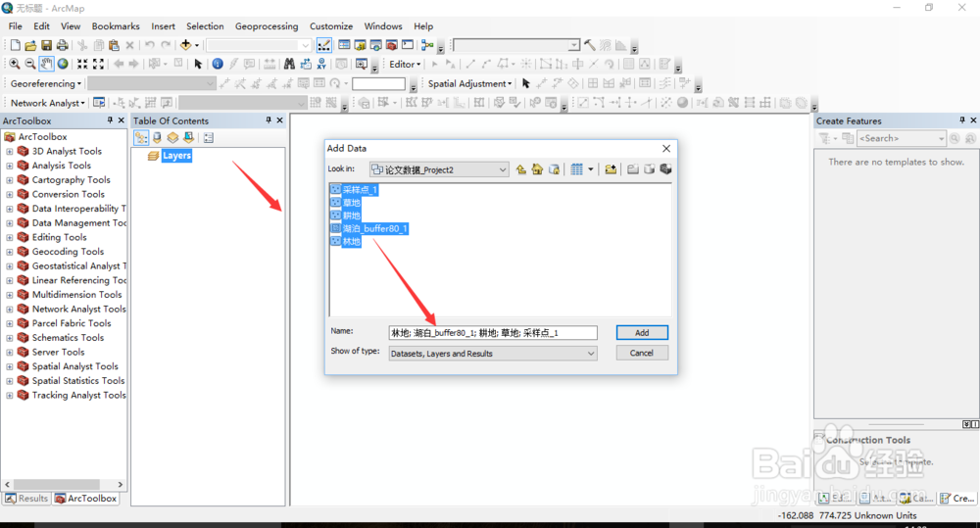
Task: Select the Zoom Out tool
Action: tap(30, 64)
